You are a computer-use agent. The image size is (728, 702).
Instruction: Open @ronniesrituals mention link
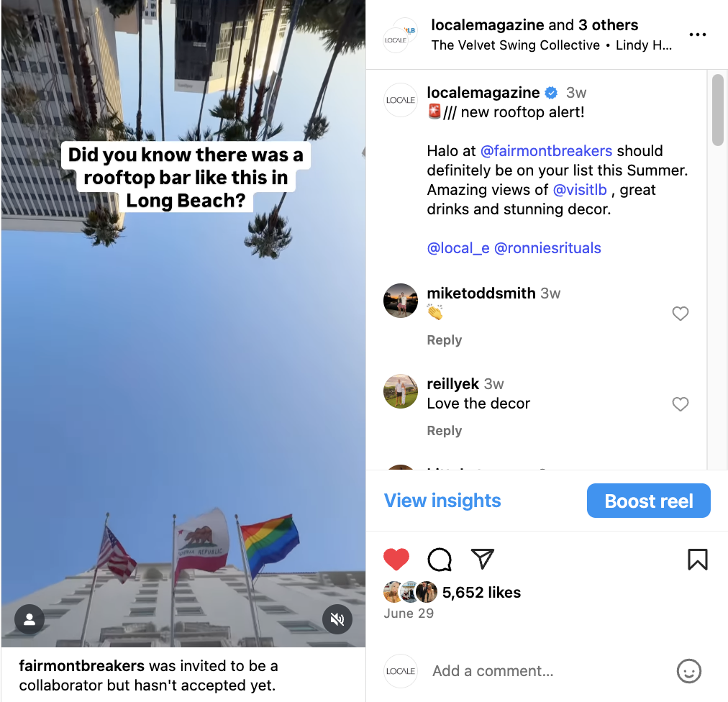pyautogui.click(x=547, y=248)
